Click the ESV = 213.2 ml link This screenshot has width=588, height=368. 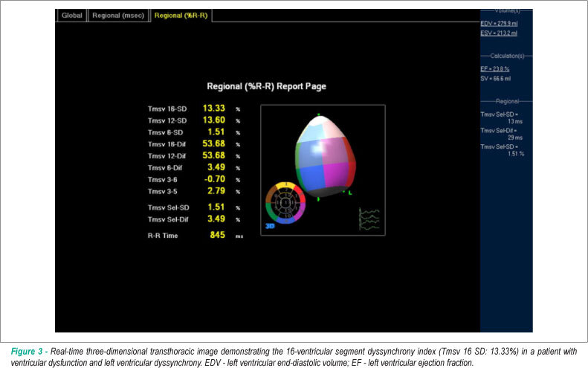click(x=499, y=33)
